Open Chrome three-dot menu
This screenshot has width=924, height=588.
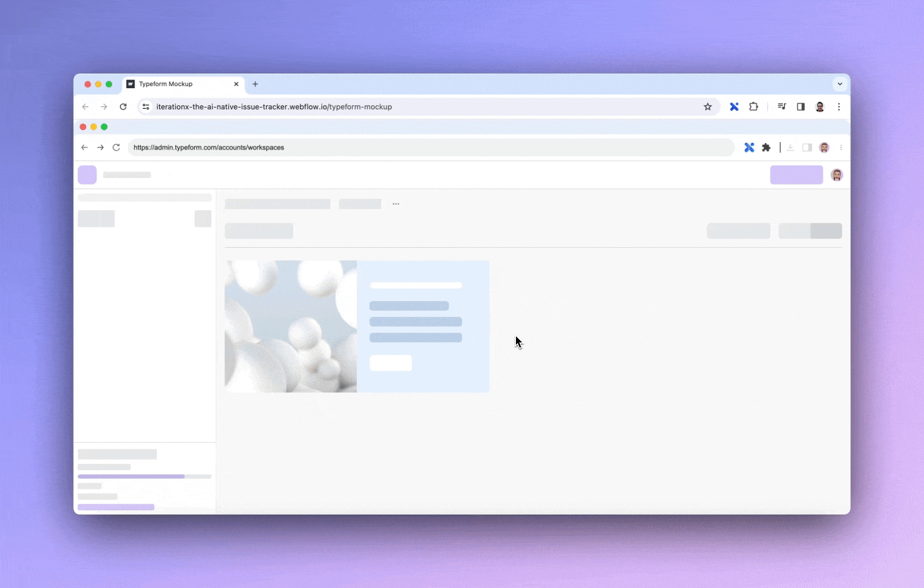pyautogui.click(x=839, y=107)
